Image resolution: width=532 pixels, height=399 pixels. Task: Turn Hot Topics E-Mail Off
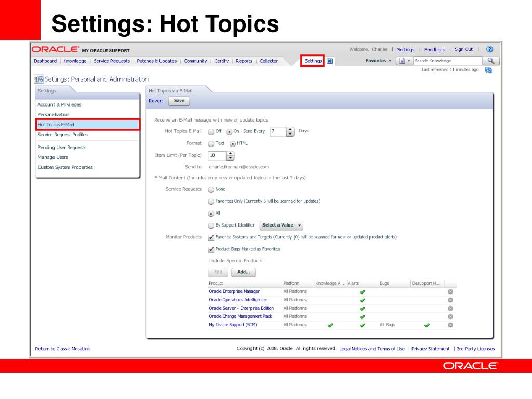[x=211, y=131]
